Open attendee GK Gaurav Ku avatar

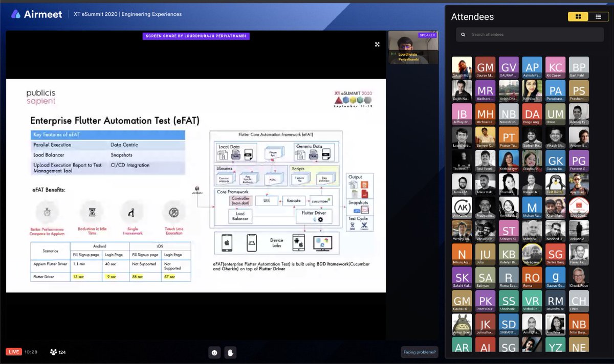pyautogui.click(x=555, y=161)
